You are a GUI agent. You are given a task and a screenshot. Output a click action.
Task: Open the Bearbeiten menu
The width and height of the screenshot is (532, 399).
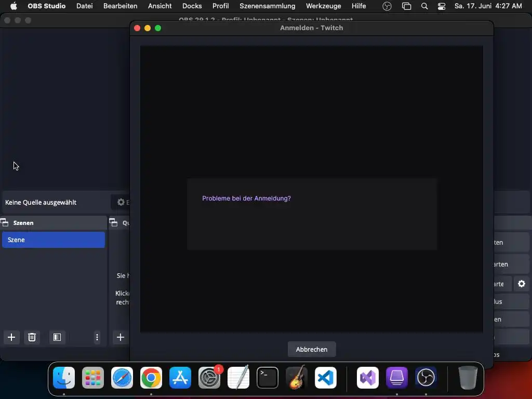tap(121, 6)
